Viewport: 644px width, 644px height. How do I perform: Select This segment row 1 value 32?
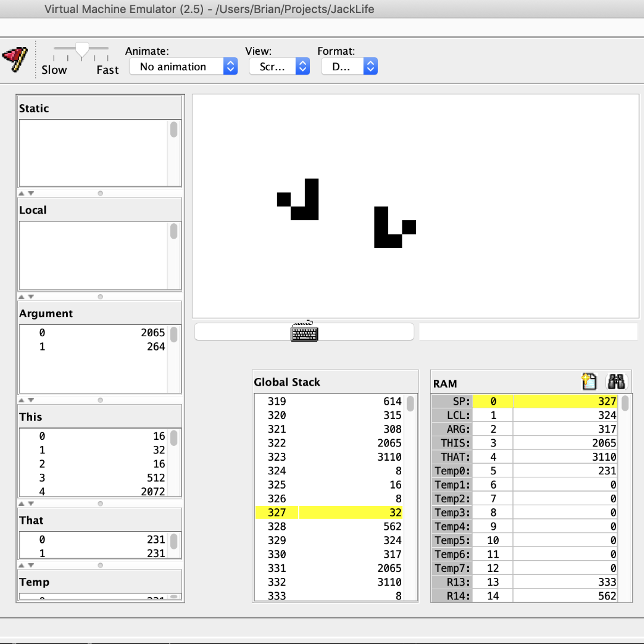click(x=159, y=450)
